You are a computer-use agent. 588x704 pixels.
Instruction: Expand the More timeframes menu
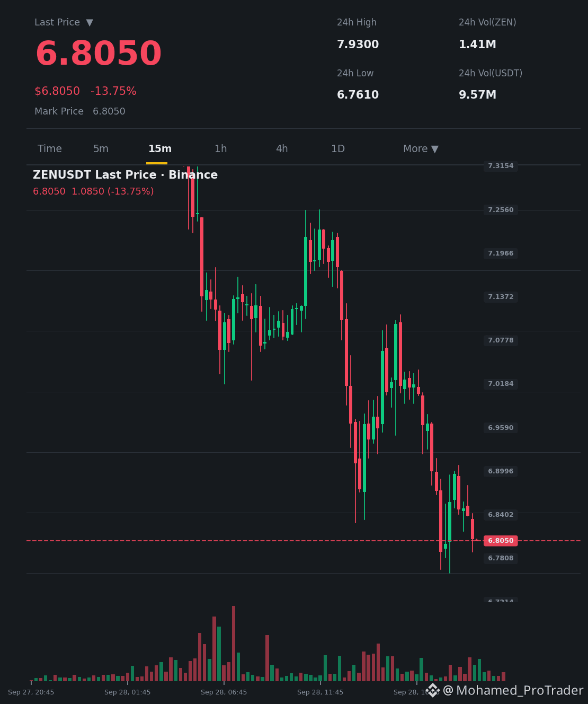421,149
